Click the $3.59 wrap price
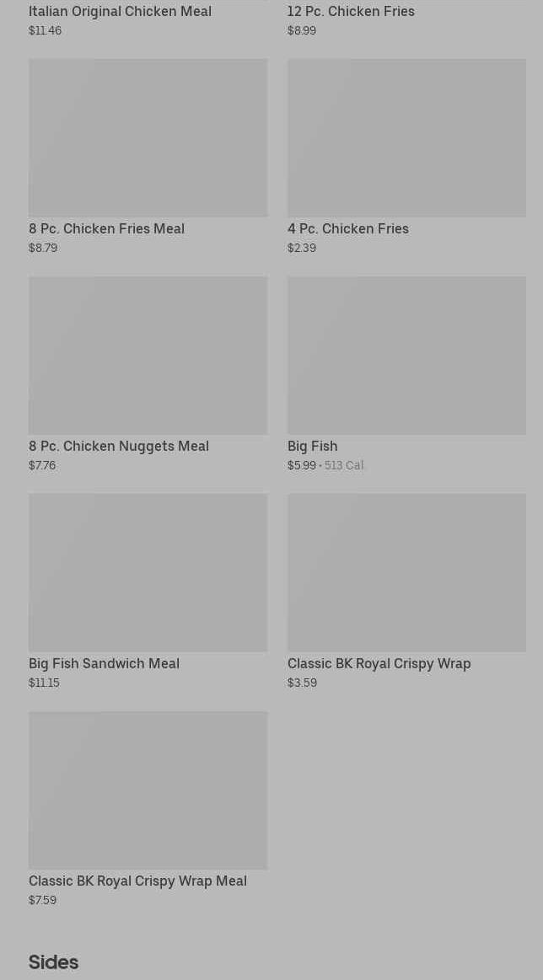 [302, 683]
